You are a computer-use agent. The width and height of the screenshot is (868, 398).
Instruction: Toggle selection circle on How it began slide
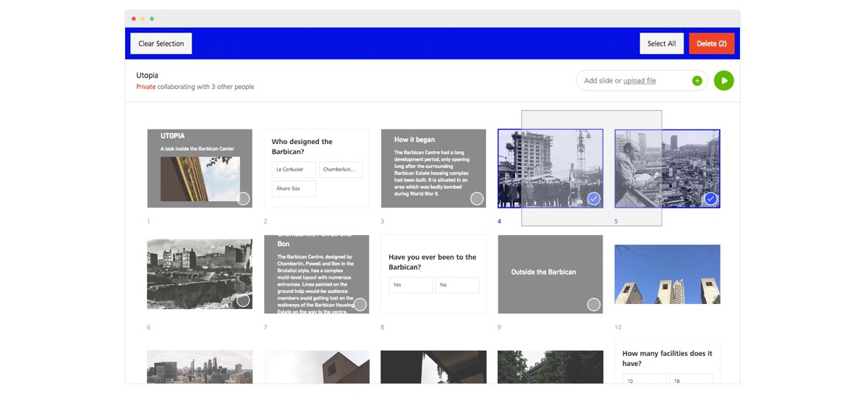point(477,198)
